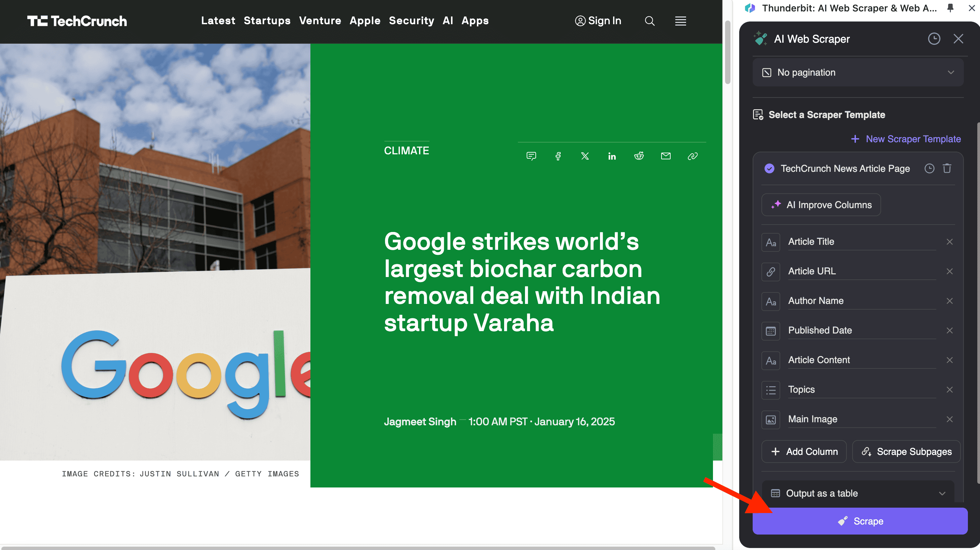The height and width of the screenshot is (550, 980).
Task: Change Published Date column type icon
Action: pyautogui.click(x=771, y=330)
